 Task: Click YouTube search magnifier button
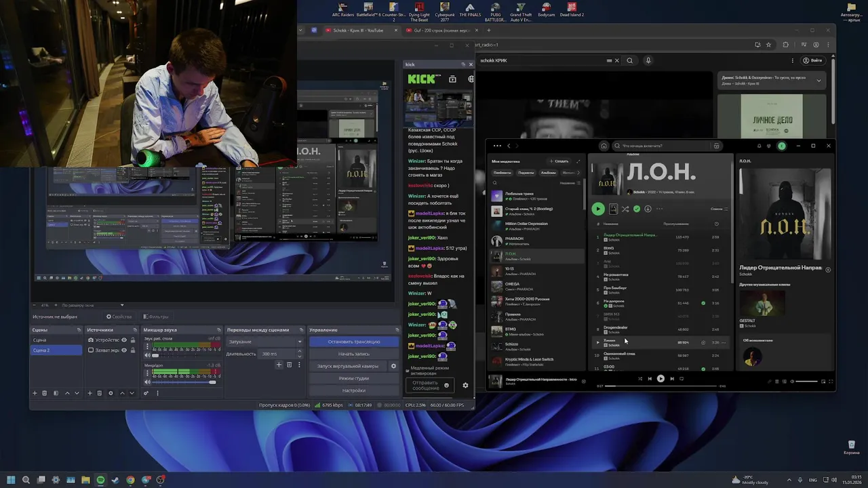click(630, 60)
